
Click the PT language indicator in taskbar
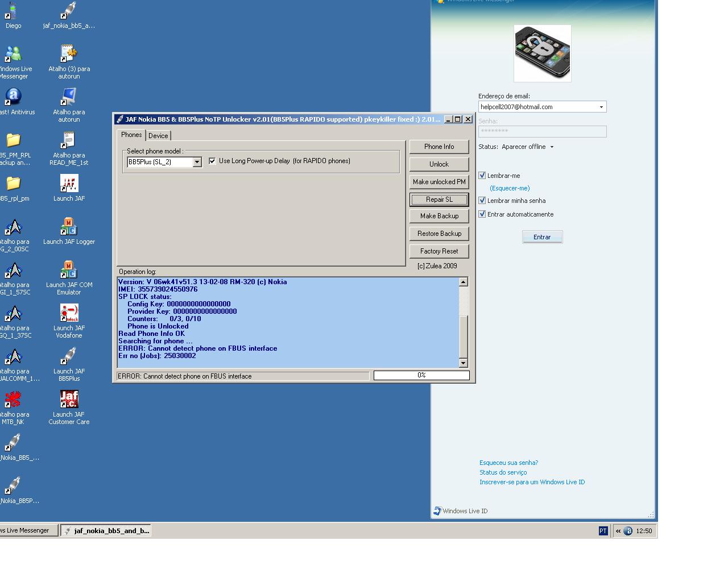coord(603,531)
